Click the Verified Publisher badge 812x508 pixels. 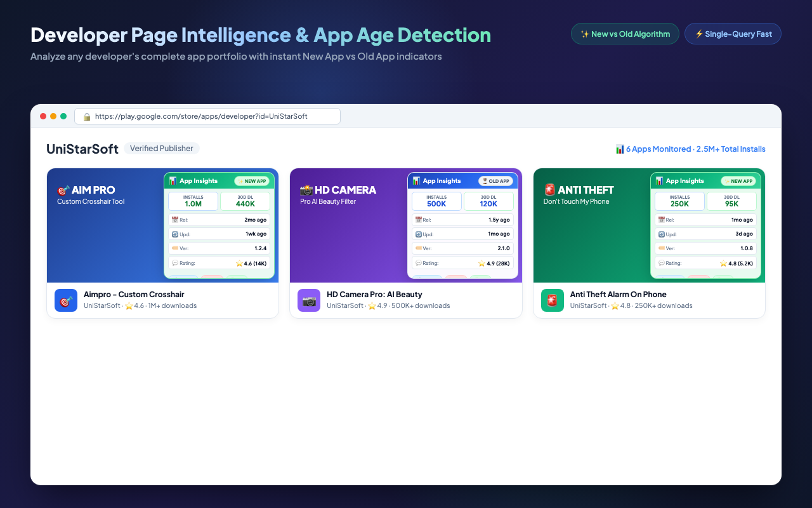tap(162, 148)
